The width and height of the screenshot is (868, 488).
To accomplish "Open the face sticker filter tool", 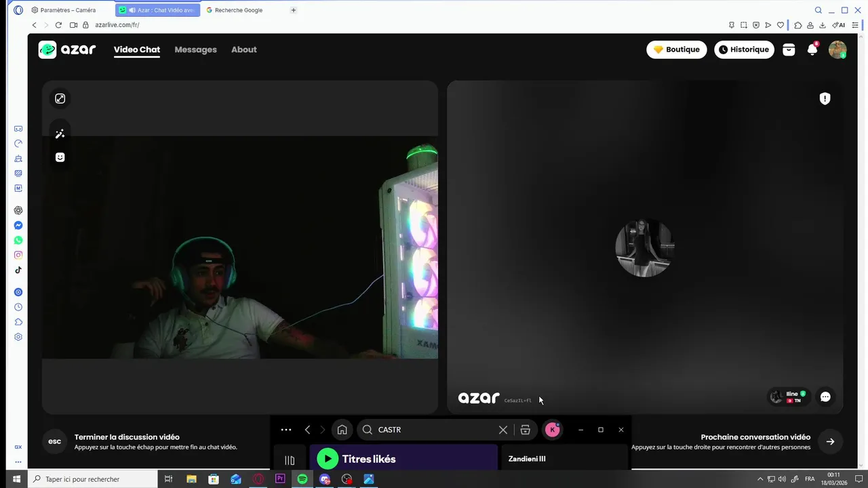I will pos(60,157).
